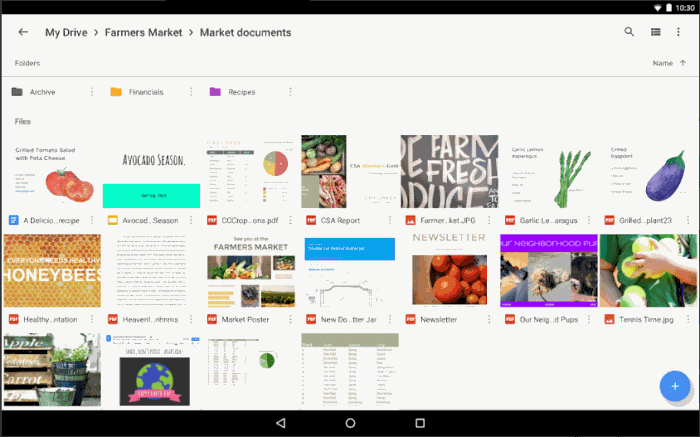Tap the Android back navigation button
The height and width of the screenshot is (437, 700).
280,423
